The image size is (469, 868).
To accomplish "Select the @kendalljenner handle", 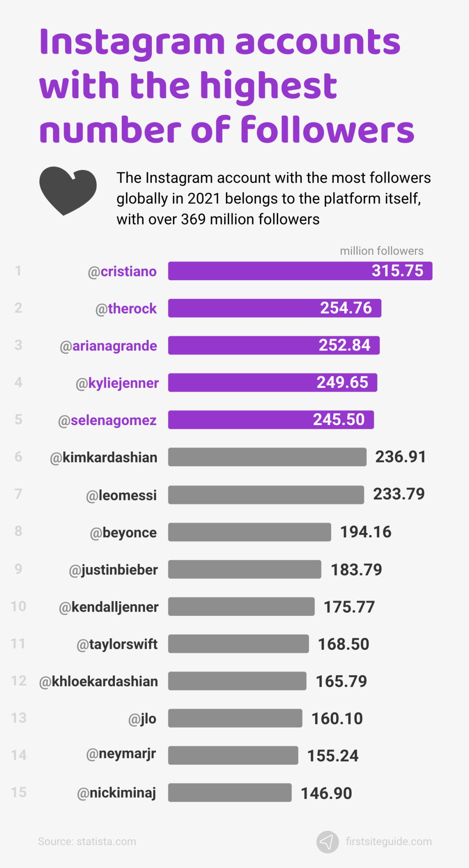I will [x=109, y=607].
